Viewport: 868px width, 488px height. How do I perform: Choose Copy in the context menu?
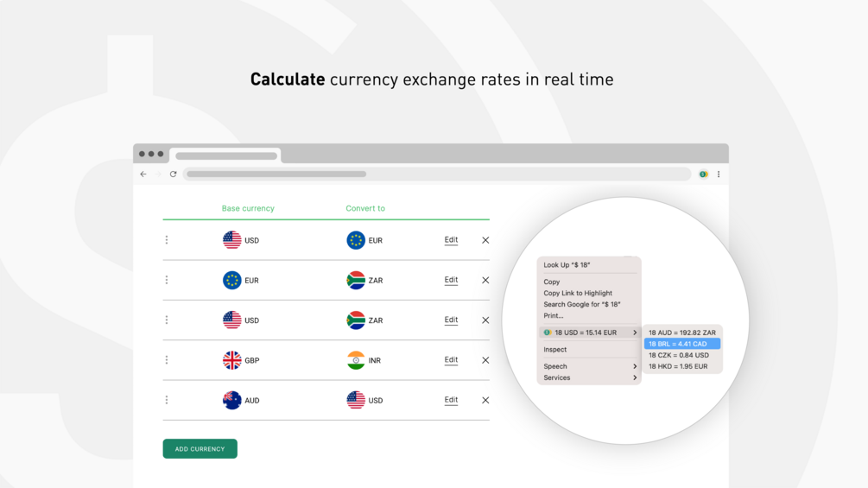[552, 282]
